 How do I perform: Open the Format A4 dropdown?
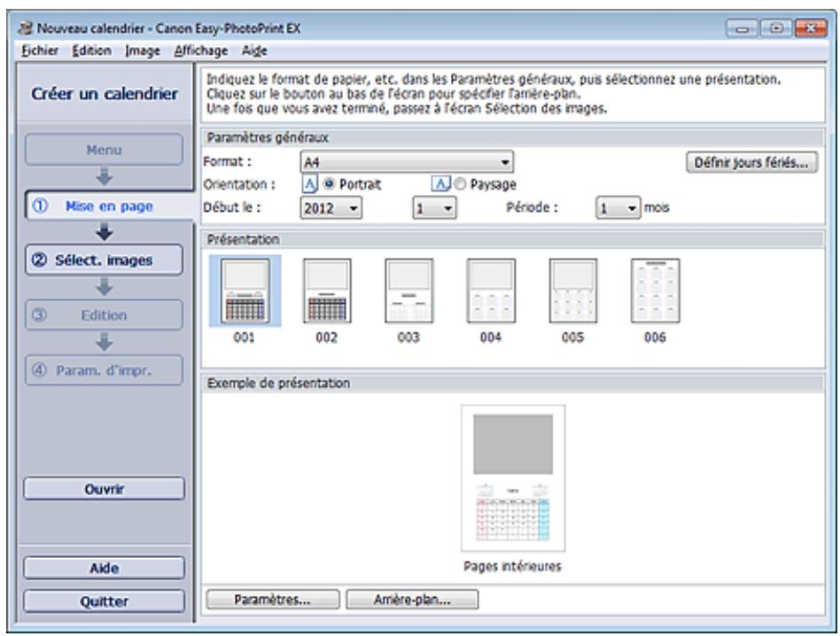click(407, 162)
